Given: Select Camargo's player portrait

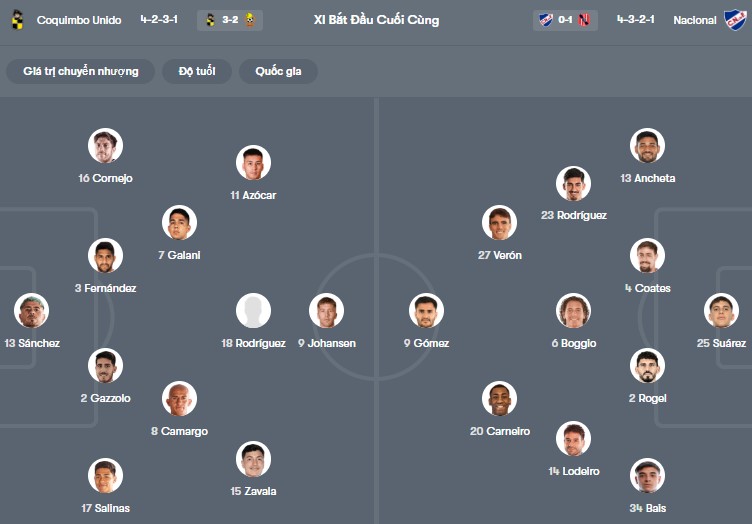Looking at the screenshot, I should click(x=179, y=399).
